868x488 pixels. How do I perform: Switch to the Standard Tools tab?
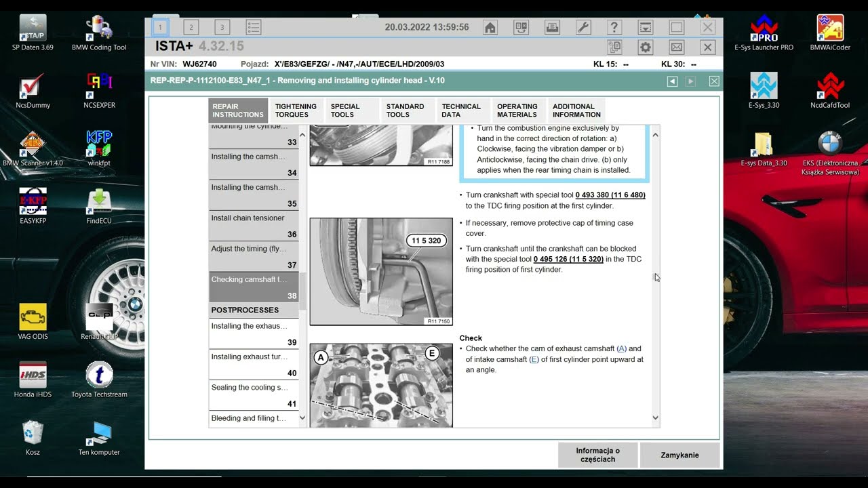tap(407, 110)
